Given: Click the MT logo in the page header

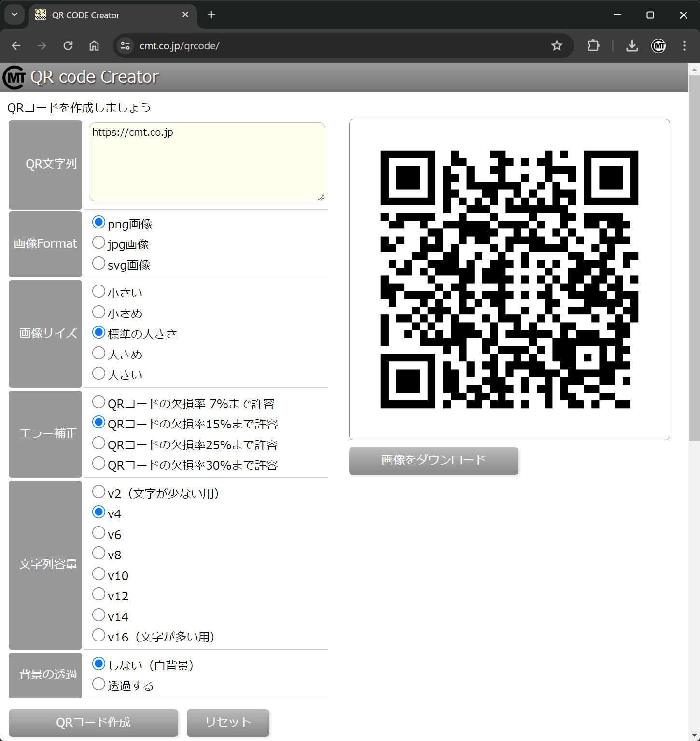Looking at the screenshot, I should click(x=14, y=77).
